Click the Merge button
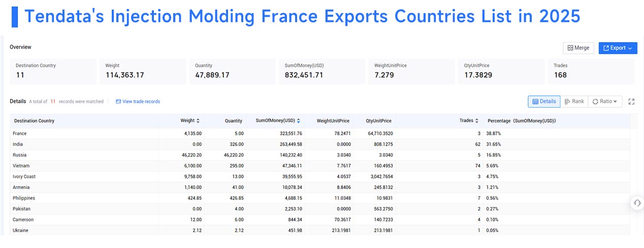This screenshot has height=248, width=644. tap(578, 48)
